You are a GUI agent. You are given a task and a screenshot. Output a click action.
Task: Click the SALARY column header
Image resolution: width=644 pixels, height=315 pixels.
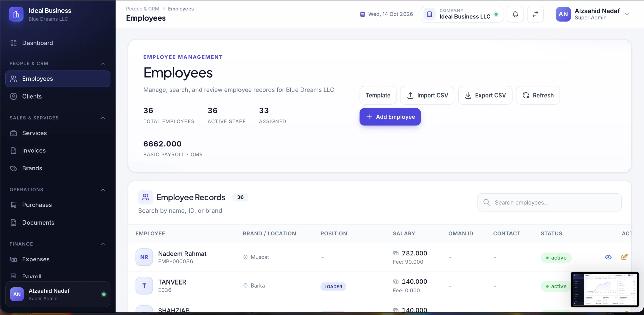[x=404, y=233]
